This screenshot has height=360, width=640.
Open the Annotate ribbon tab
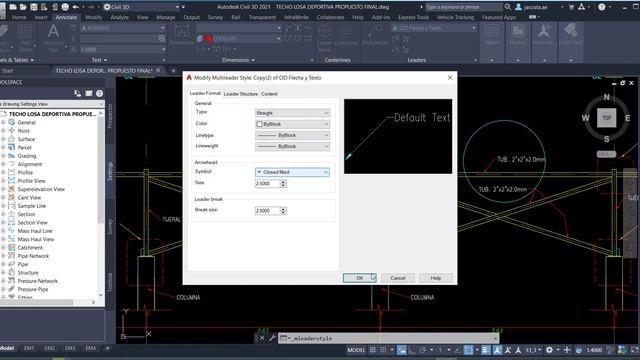tap(66, 17)
